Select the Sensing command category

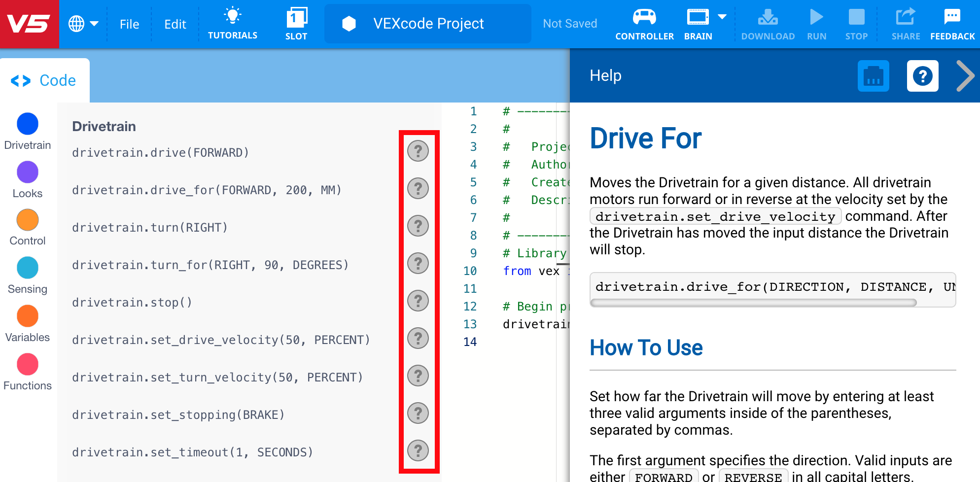(x=27, y=268)
